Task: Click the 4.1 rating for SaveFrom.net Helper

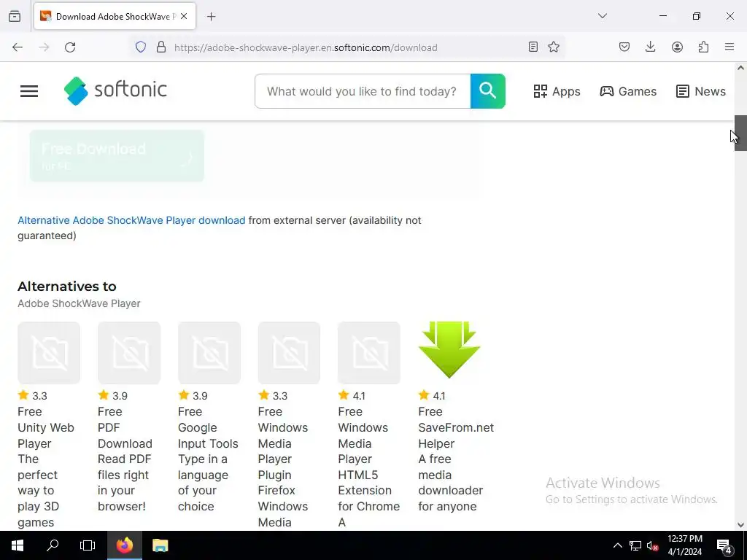Action: [x=433, y=396]
